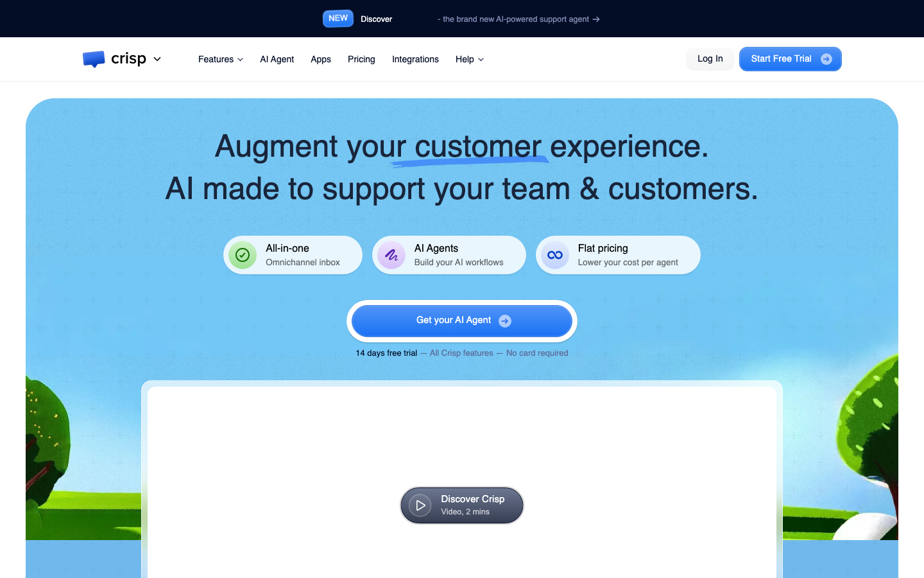Click the purple AI Agents squiggle icon
Image resolution: width=924 pixels, height=578 pixels.
[x=391, y=255]
